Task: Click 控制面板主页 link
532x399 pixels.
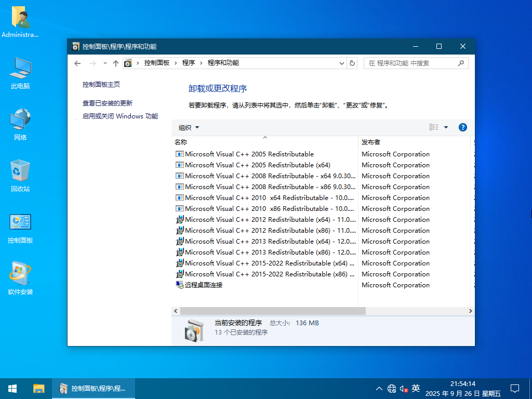Action: pyautogui.click(x=101, y=84)
